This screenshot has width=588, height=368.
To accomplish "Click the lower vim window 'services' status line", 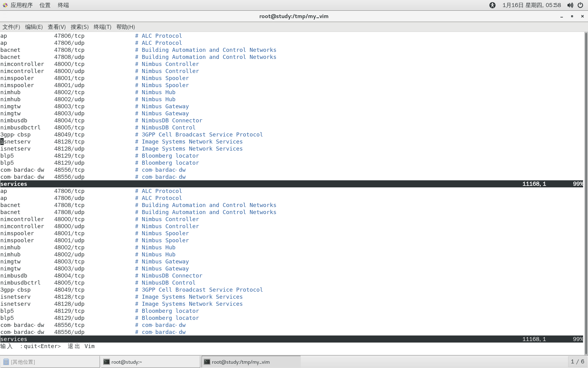I will pos(292,339).
